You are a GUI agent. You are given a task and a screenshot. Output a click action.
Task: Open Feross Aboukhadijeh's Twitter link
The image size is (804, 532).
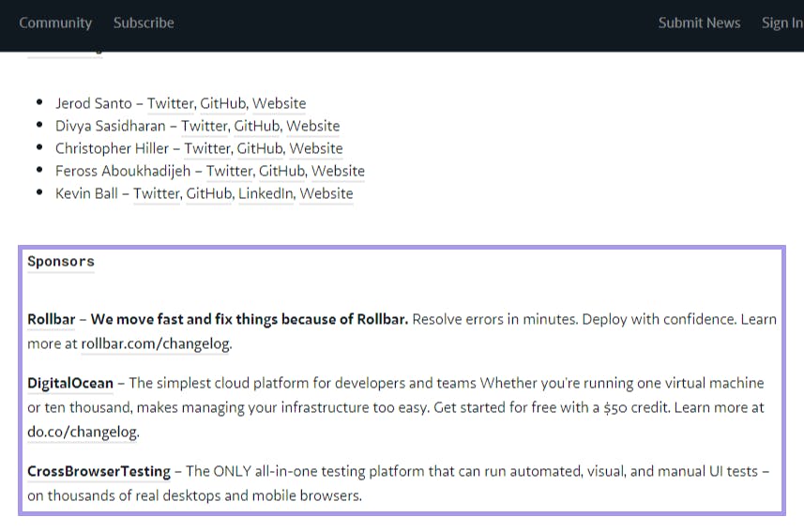point(229,171)
